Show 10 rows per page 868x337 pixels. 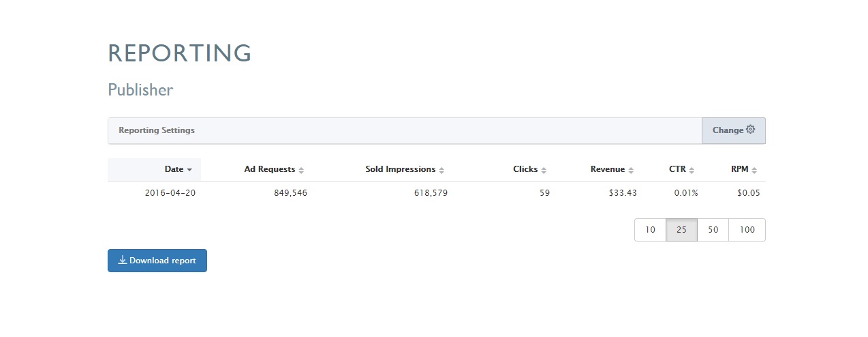pyautogui.click(x=650, y=230)
